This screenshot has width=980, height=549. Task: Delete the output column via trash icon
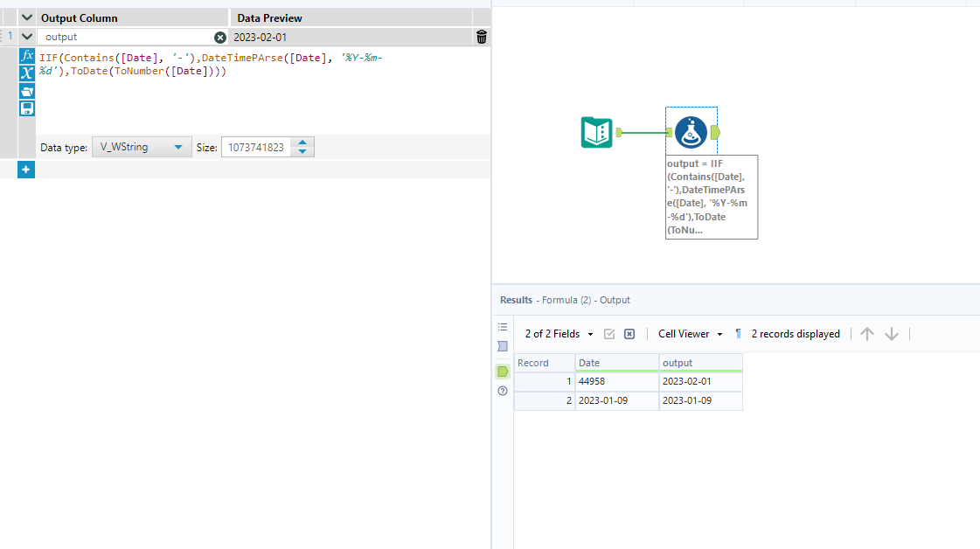coord(481,37)
